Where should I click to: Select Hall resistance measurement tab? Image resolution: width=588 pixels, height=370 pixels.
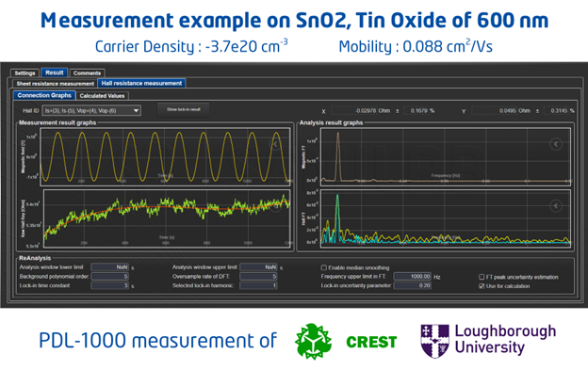pyautogui.click(x=141, y=83)
